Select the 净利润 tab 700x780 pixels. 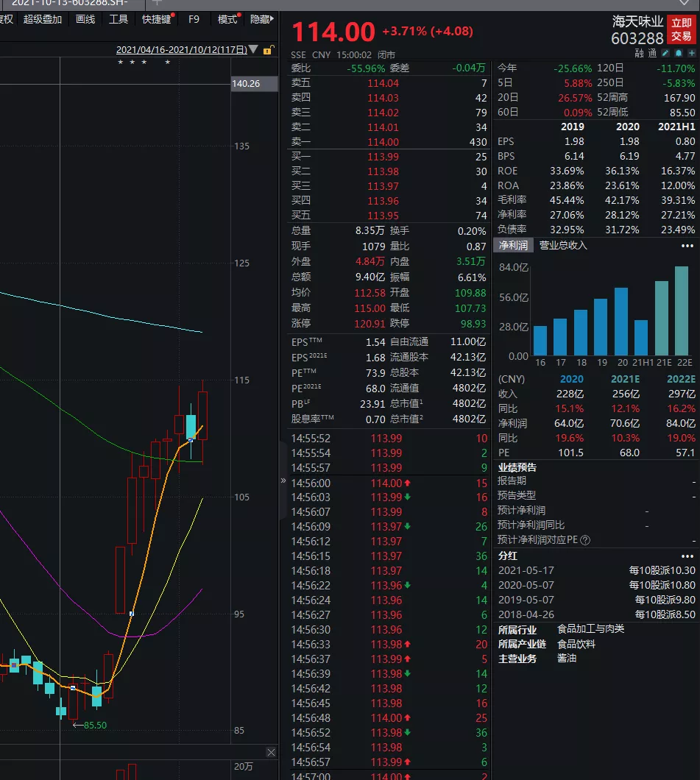point(513,246)
